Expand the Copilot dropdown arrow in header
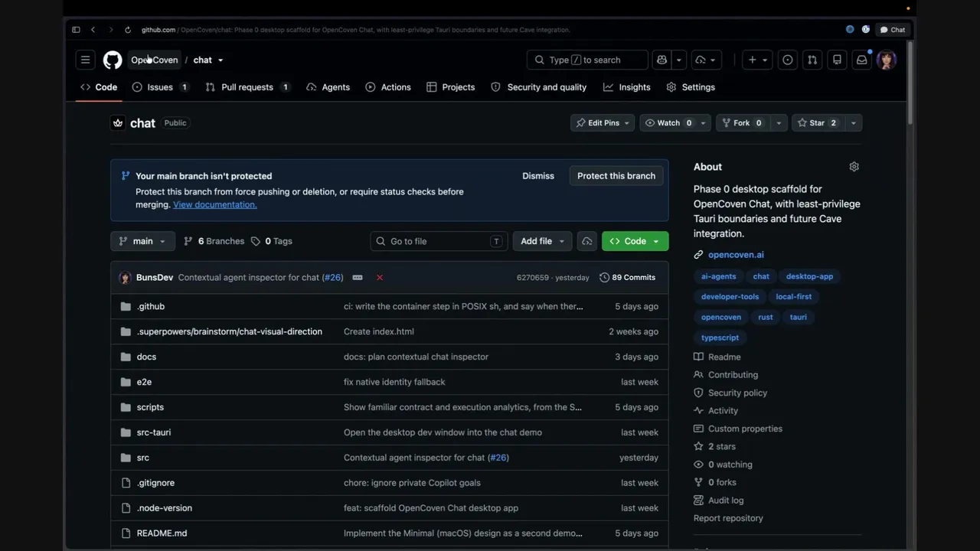Image resolution: width=980 pixels, height=551 pixels. 678,60
